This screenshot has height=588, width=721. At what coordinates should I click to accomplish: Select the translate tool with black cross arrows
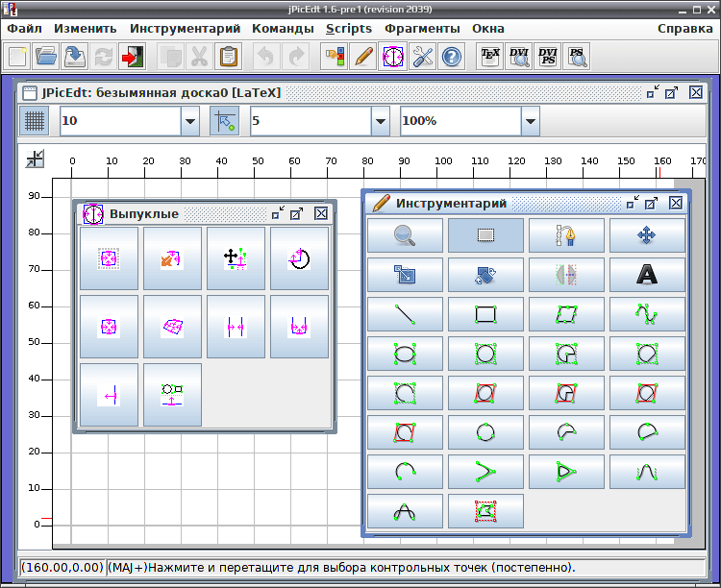coord(236,258)
